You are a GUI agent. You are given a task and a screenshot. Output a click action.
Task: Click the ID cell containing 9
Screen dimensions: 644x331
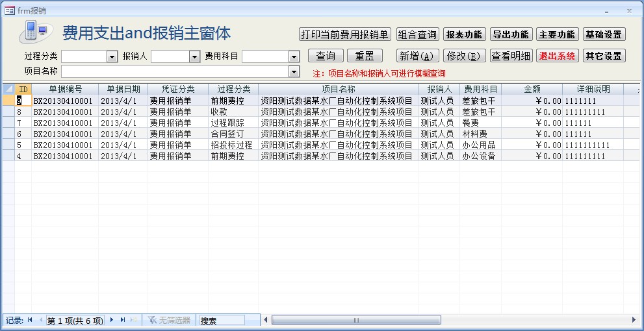pyautogui.click(x=23, y=101)
